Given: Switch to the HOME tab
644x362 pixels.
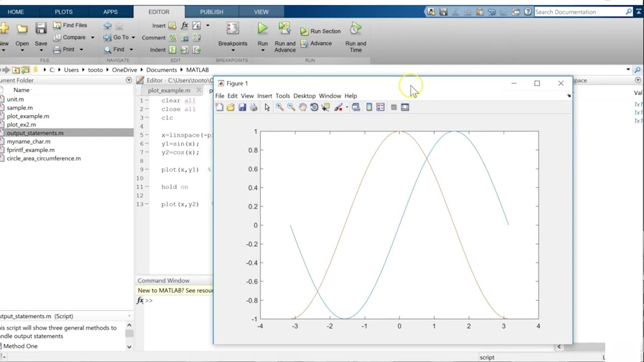Looking at the screenshot, I should (x=16, y=12).
